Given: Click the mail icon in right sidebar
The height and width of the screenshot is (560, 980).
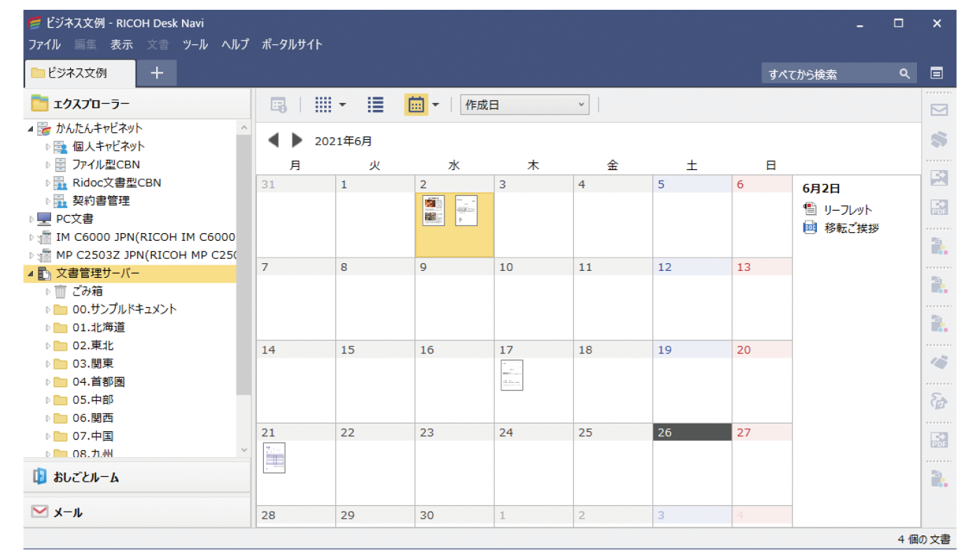Looking at the screenshot, I should click(x=939, y=110).
